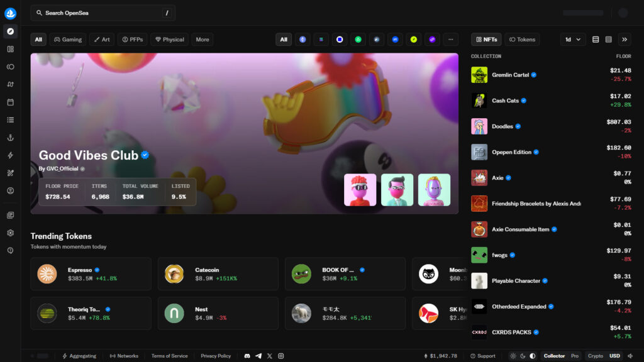Open the 1d timeframe dropdown

point(573,40)
